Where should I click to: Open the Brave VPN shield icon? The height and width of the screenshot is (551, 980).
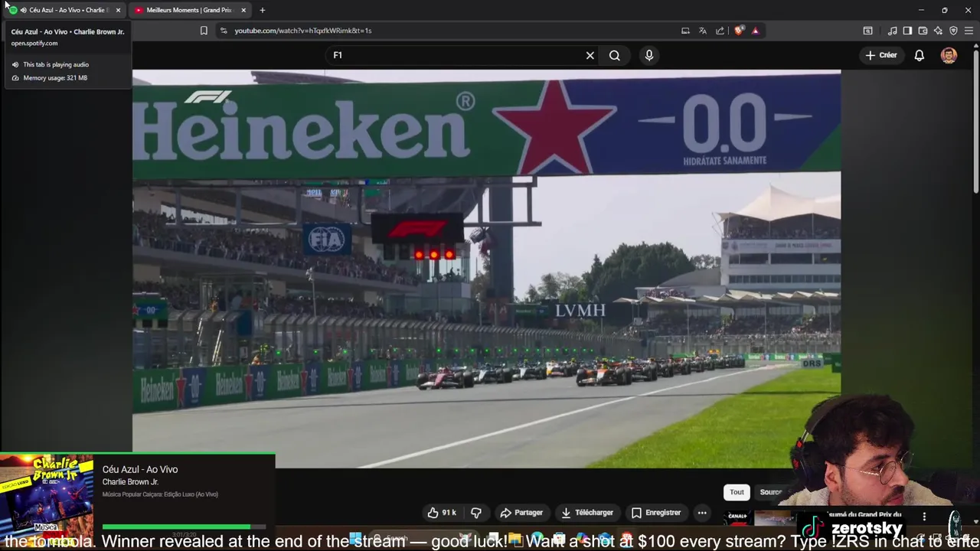tap(953, 31)
